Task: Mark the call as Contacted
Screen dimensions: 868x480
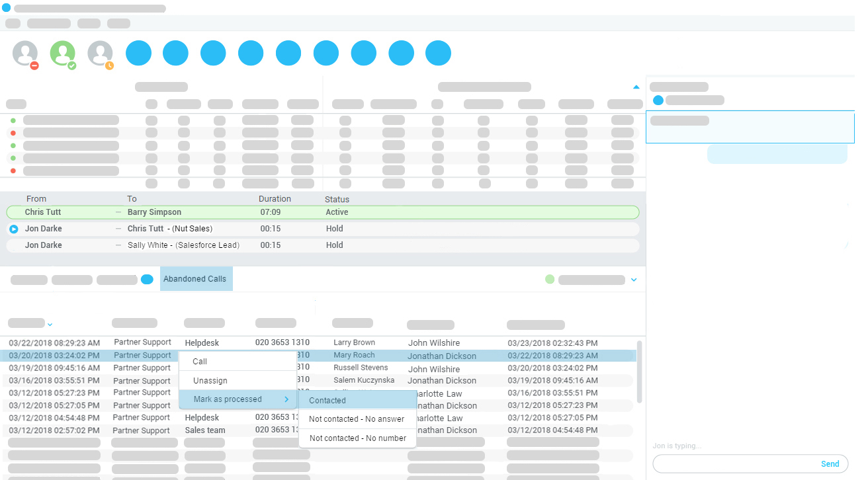Action: (x=327, y=400)
